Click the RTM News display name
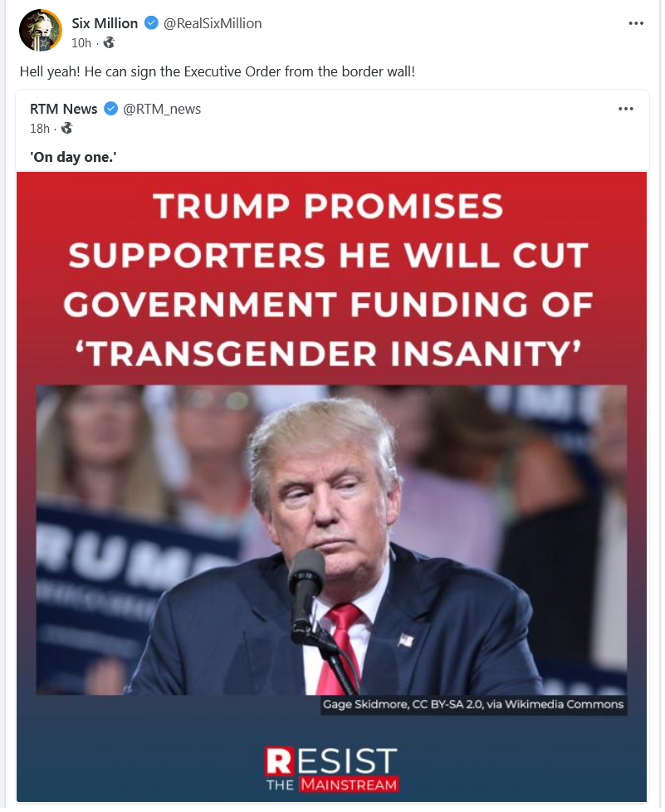 click(x=64, y=110)
